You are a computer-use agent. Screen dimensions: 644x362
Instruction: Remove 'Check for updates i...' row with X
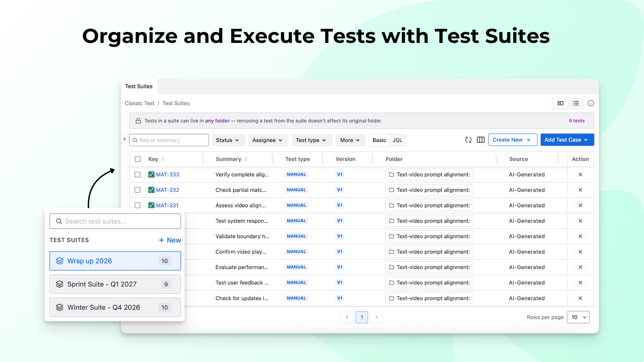click(580, 298)
